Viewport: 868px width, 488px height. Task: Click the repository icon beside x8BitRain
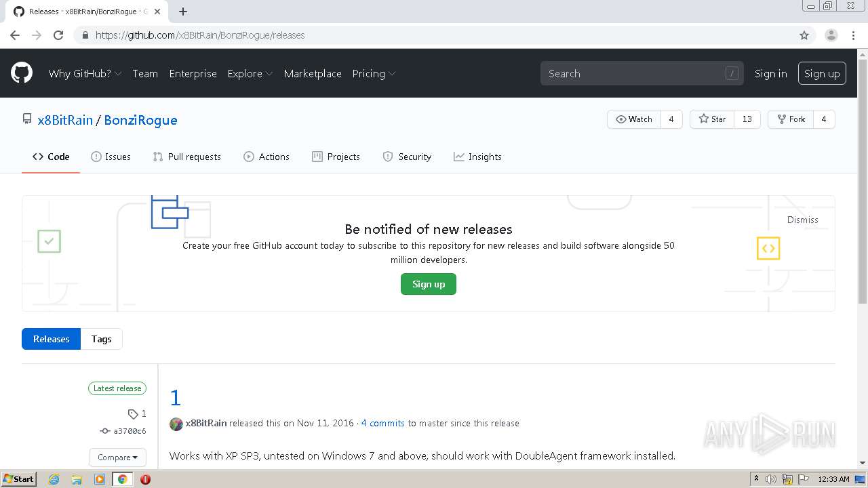click(27, 119)
